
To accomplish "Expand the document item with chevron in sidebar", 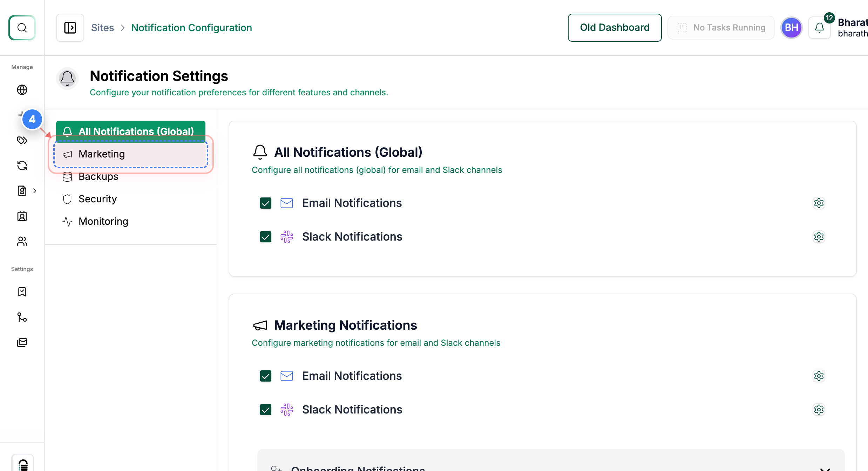I will [34, 190].
